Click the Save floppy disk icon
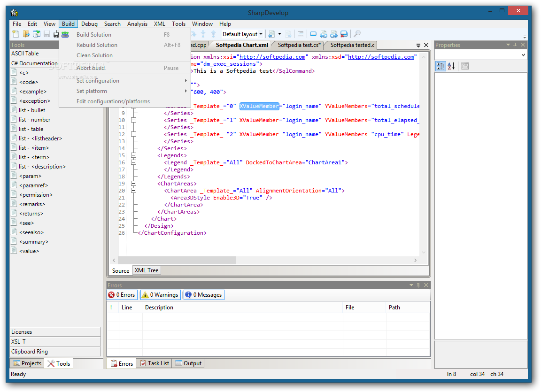 [x=47, y=34]
